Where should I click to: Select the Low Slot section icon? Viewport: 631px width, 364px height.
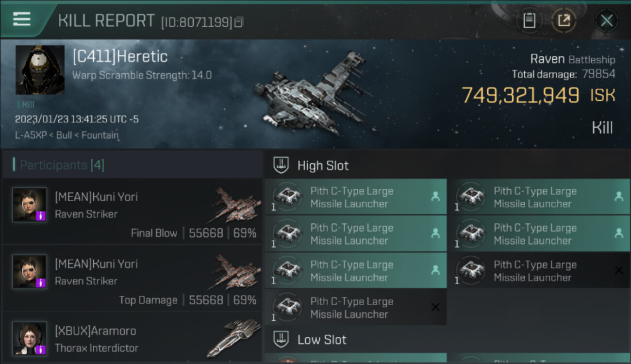(282, 339)
